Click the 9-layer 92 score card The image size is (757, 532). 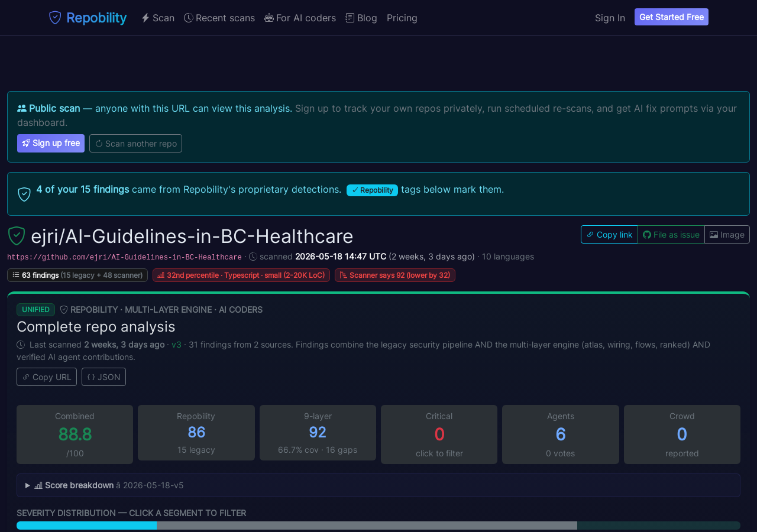pyautogui.click(x=318, y=433)
